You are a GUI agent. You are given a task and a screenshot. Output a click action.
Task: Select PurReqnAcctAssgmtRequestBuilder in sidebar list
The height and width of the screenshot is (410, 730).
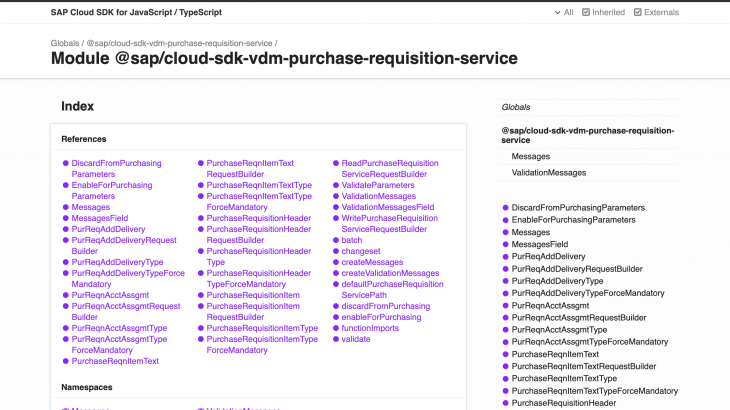(579, 318)
